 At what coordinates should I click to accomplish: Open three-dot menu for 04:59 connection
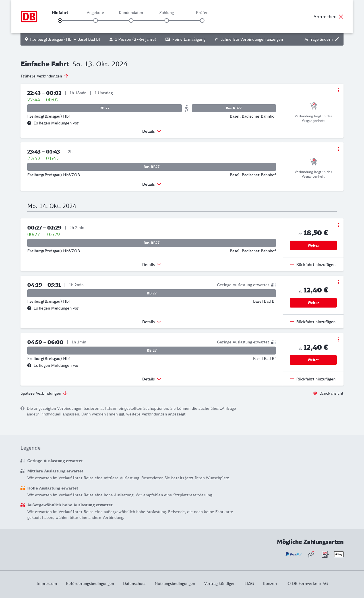point(338,339)
